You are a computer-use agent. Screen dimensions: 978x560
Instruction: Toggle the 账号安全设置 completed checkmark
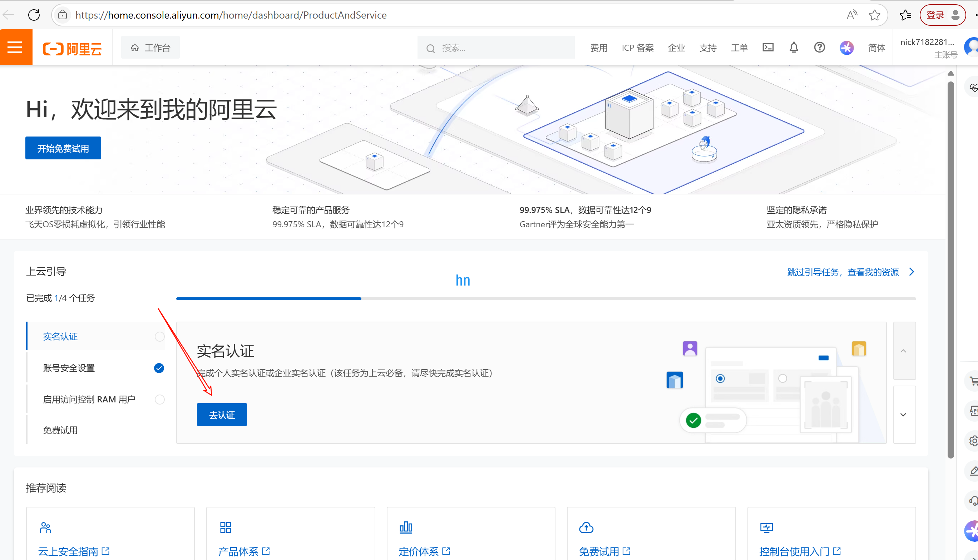pos(159,368)
